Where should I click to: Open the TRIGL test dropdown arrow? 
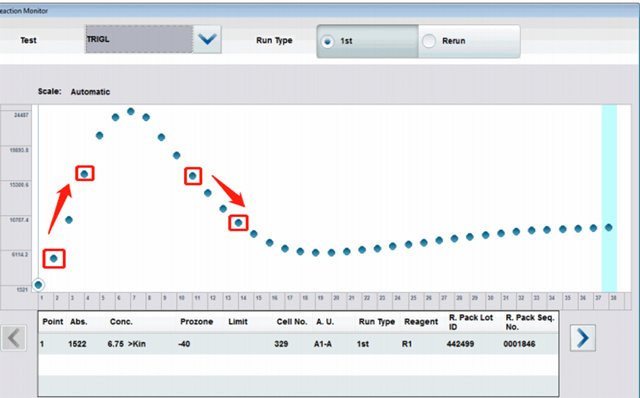pyautogui.click(x=207, y=39)
